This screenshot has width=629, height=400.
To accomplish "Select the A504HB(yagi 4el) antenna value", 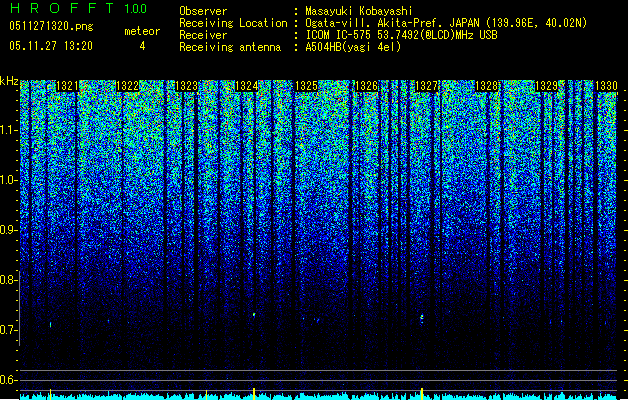I will tap(353, 47).
